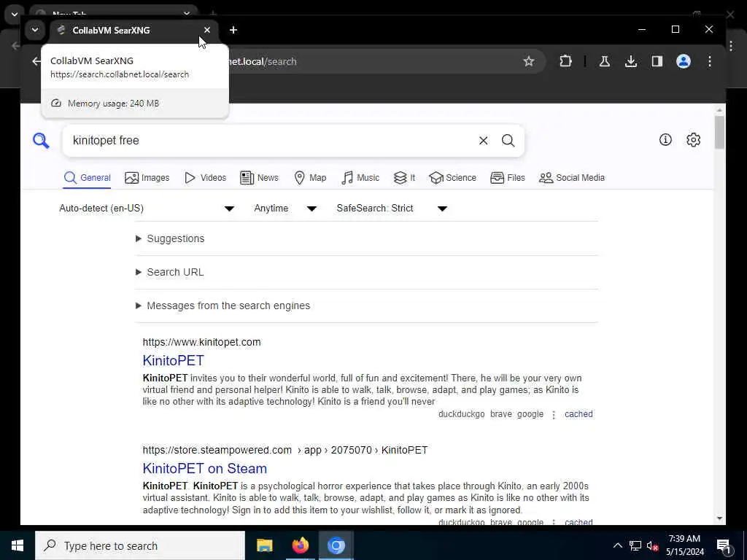The width and height of the screenshot is (747, 560).
Task: Open the Chrome three-dot menu
Action: point(710,61)
